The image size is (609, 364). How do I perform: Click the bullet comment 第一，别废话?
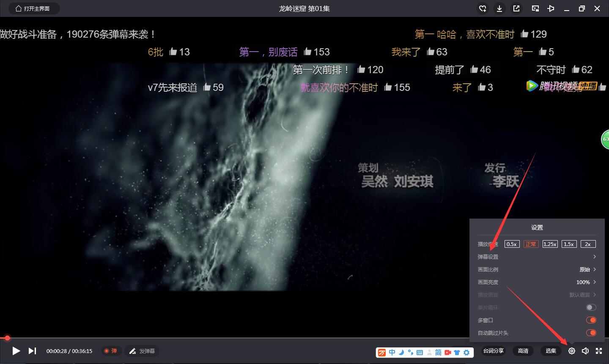(268, 52)
